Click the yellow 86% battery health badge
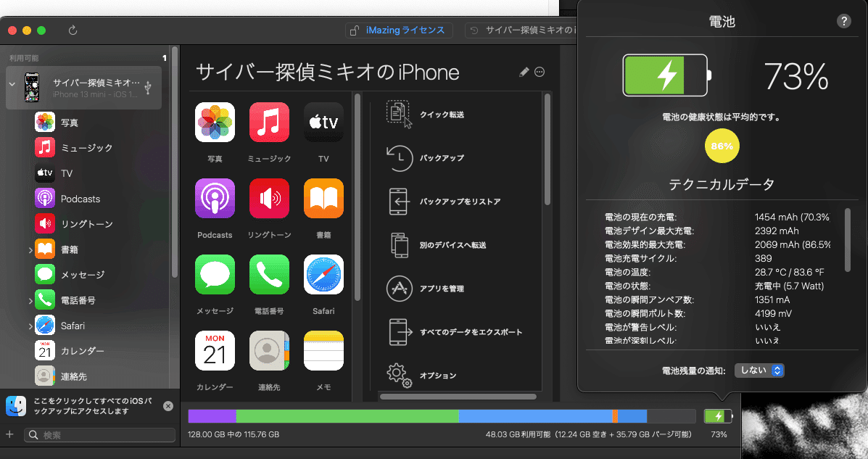This screenshot has width=868, height=459. 722,146
